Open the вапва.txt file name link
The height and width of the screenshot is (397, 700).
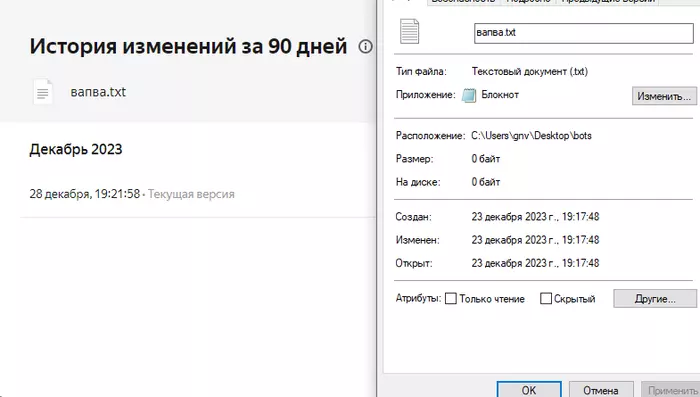coord(98,92)
